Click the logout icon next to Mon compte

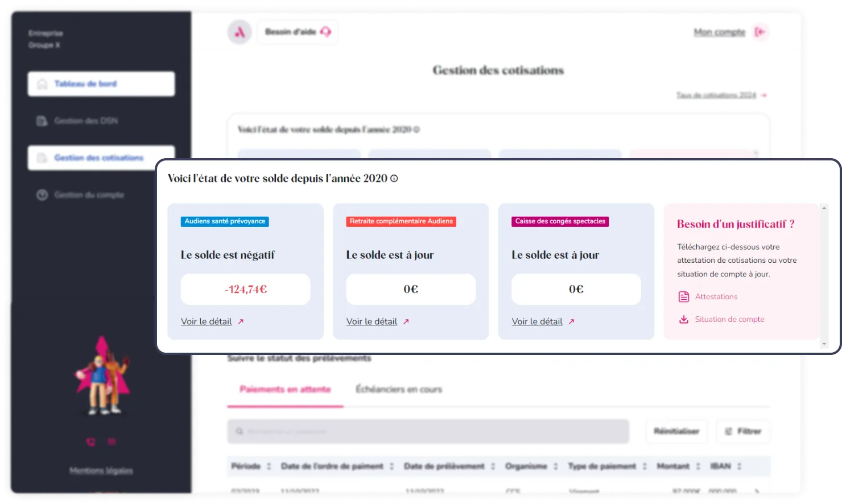760,32
